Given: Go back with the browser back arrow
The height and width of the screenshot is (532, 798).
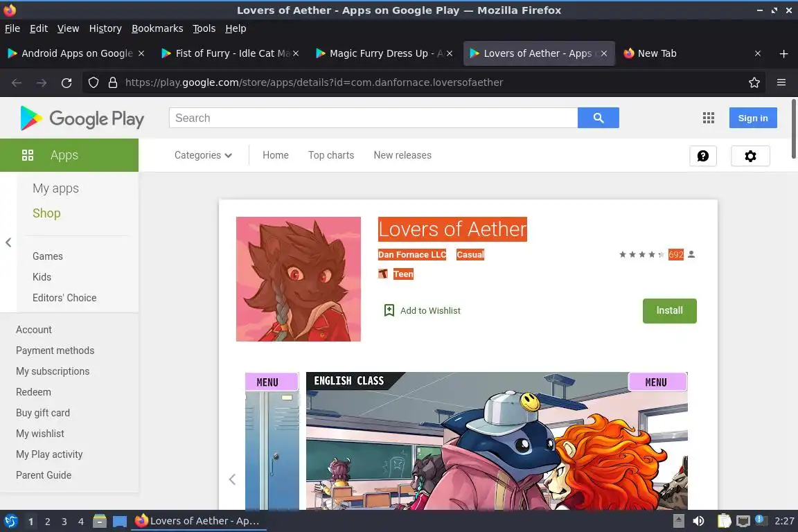Looking at the screenshot, I should tap(17, 82).
